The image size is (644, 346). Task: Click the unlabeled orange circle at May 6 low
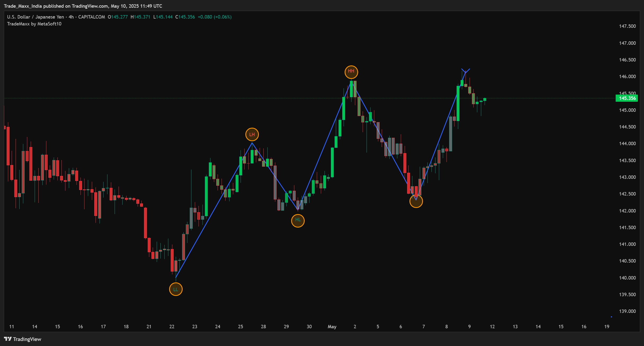416,201
